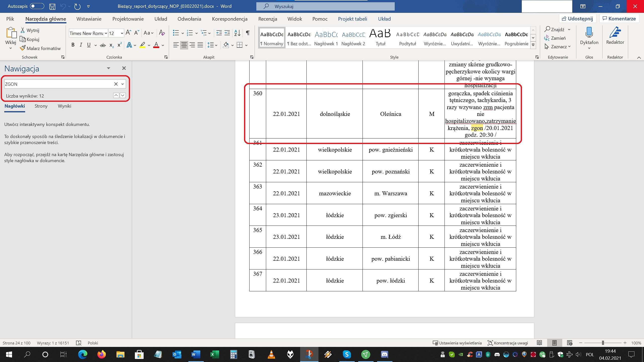The height and width of the screenshot is (362, 644).
Task: Decrease font size icon
Action: point(137,33)
